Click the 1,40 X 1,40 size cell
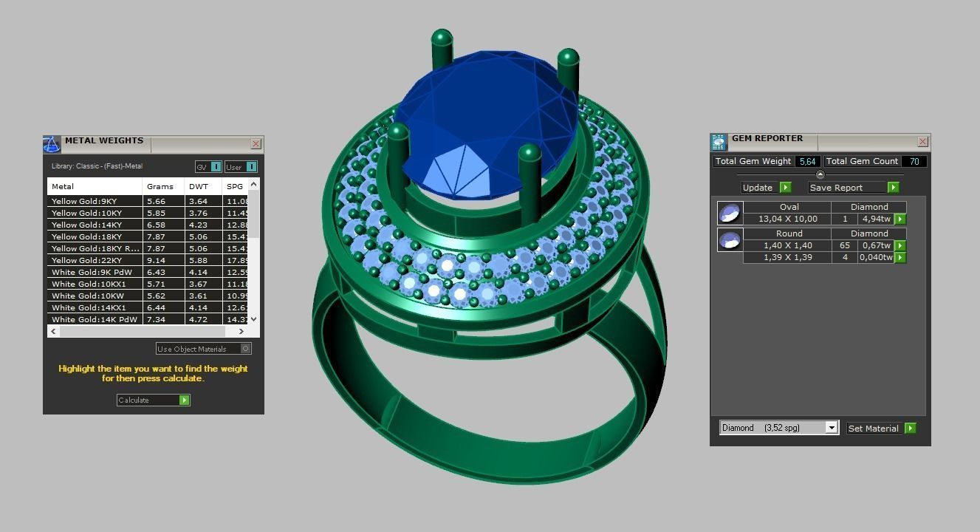Viewport: 980px width, 532px height. pos(787,246)
